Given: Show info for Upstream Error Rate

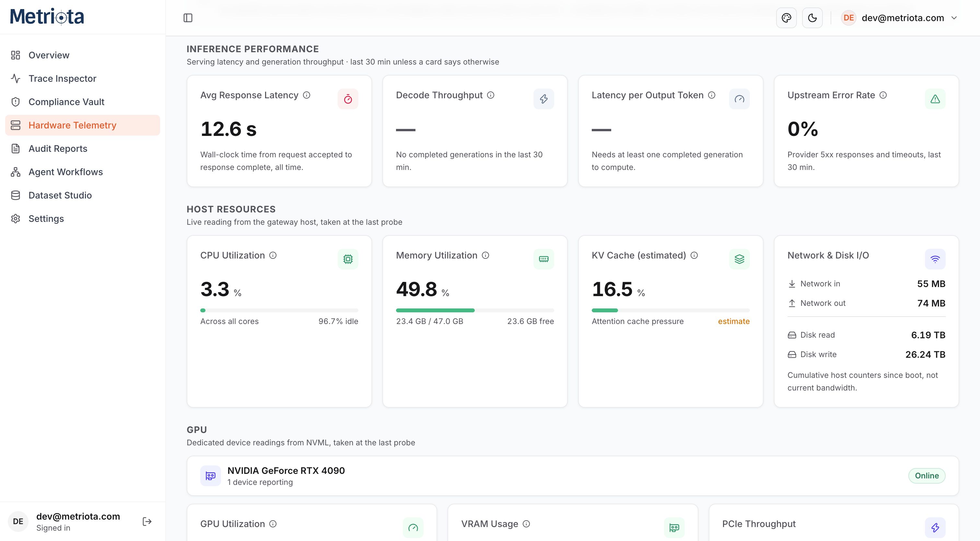Looking at the screenshot, I should 883,95.
